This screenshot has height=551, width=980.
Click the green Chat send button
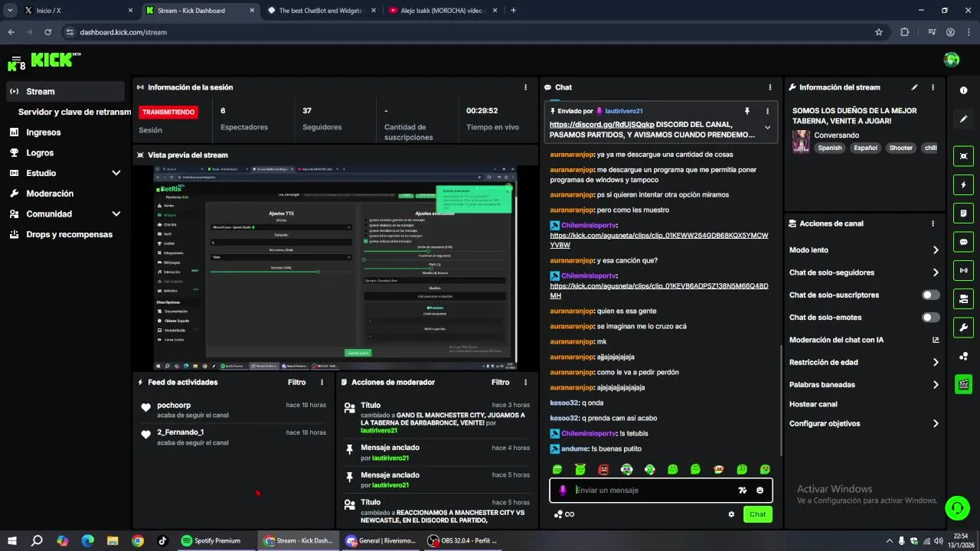point(757,514)
